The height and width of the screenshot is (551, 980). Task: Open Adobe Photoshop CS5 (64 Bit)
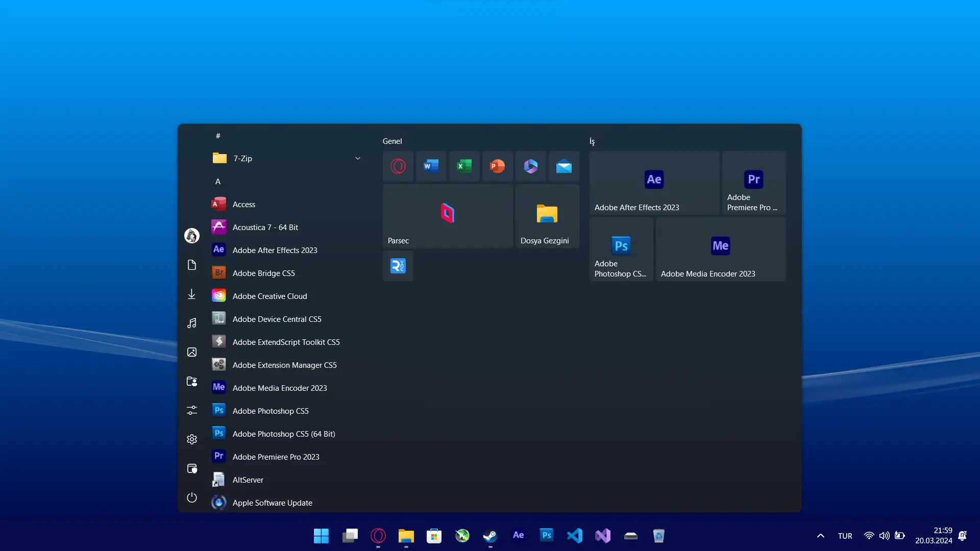[287, 434]
